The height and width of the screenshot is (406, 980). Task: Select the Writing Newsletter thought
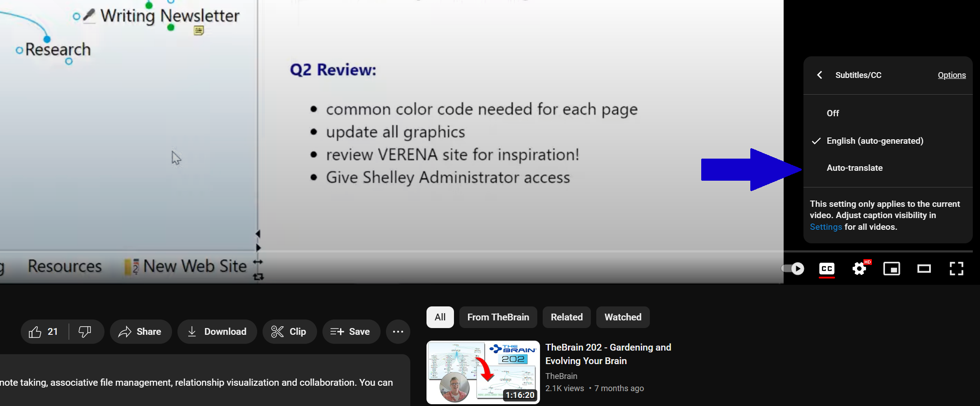(x=170, y=16)
